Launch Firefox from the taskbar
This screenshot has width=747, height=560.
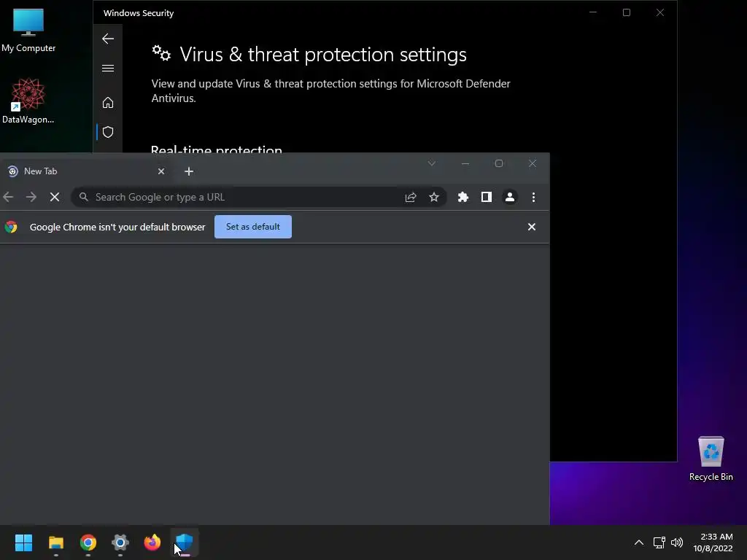[x=152, y=542]
